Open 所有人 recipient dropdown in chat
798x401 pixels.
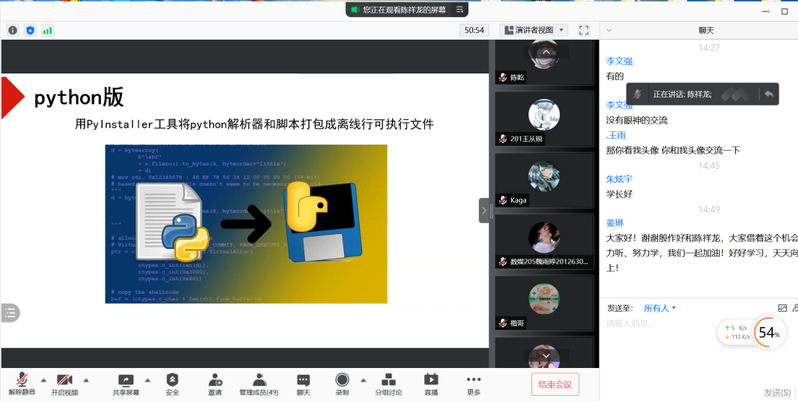pos(660,308)
